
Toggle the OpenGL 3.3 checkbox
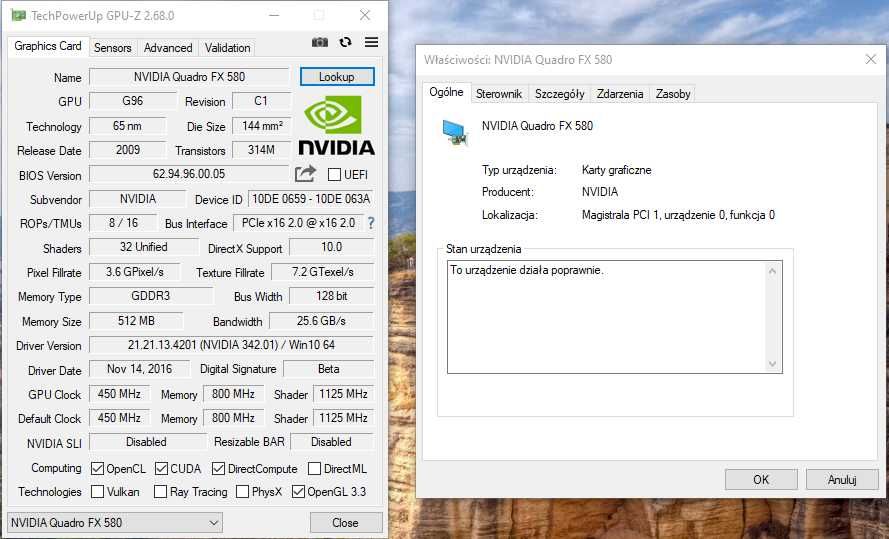[x=298, y=491]
